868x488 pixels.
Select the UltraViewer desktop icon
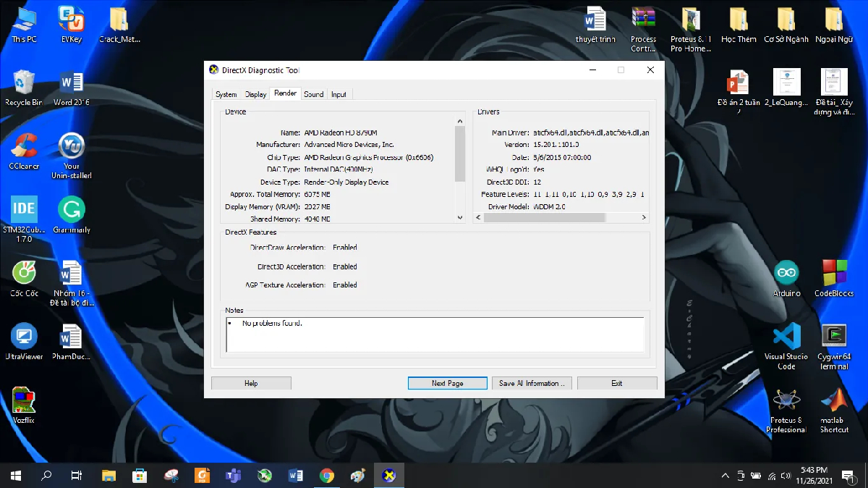[24, 342]
